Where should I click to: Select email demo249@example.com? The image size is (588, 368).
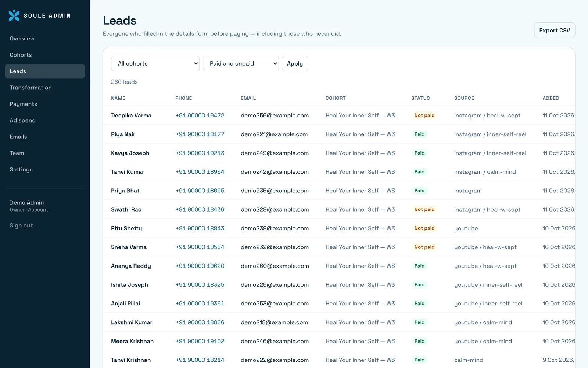click(x=275, y=153)
